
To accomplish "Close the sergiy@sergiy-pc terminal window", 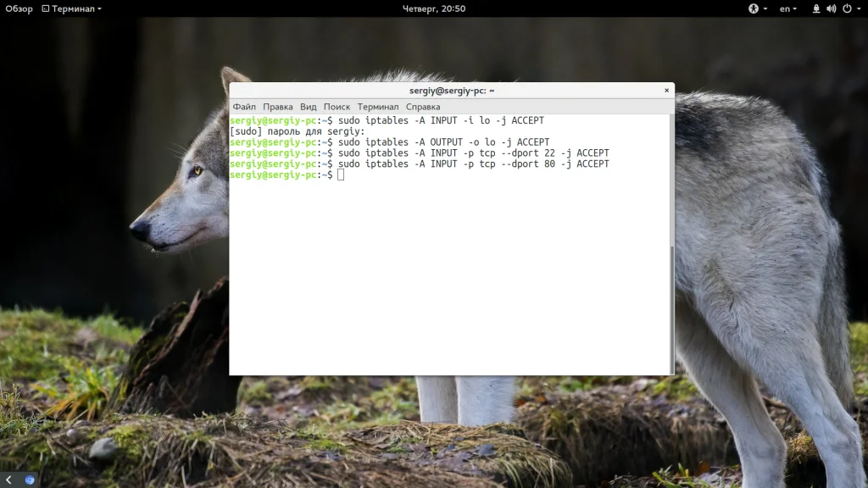I will [x=666, y=90].
